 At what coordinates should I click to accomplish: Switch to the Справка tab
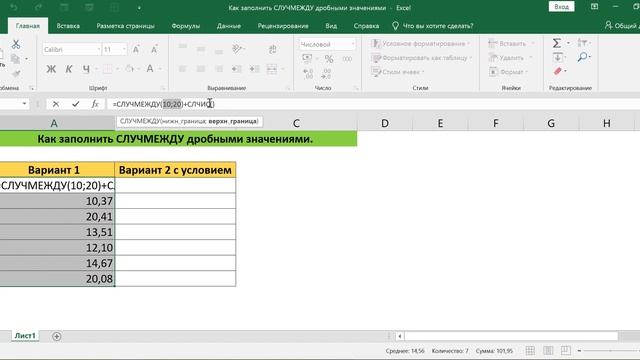[x=366, y=26]
